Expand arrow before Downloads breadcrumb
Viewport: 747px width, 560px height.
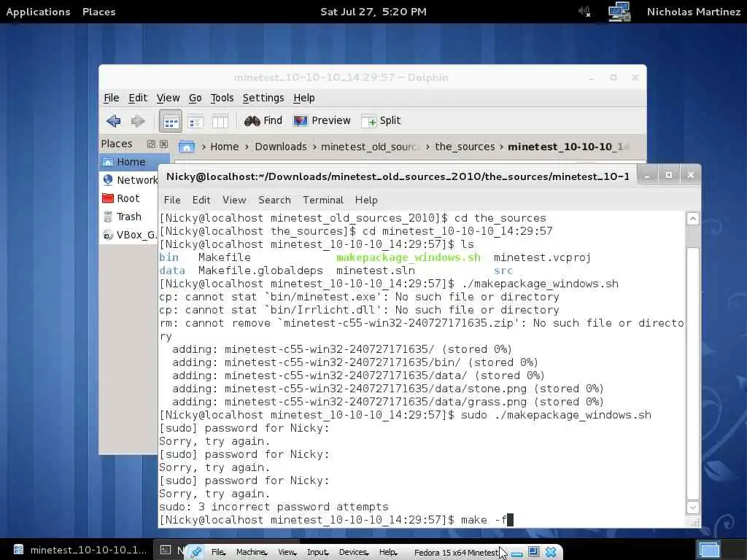click(247, 147)
